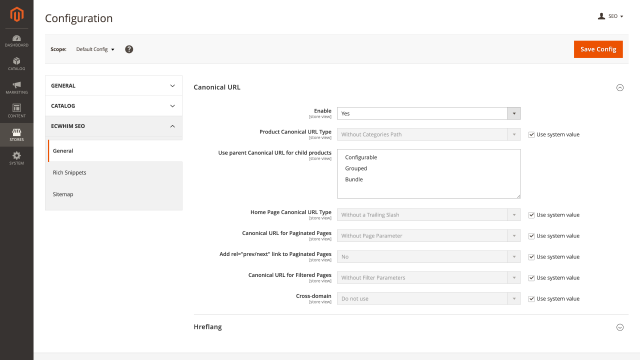Open the Stores sidebar icon

(x=17, y=135)
